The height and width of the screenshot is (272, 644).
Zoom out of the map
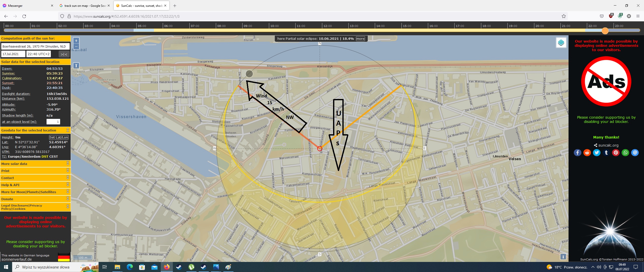pos(76,47)
